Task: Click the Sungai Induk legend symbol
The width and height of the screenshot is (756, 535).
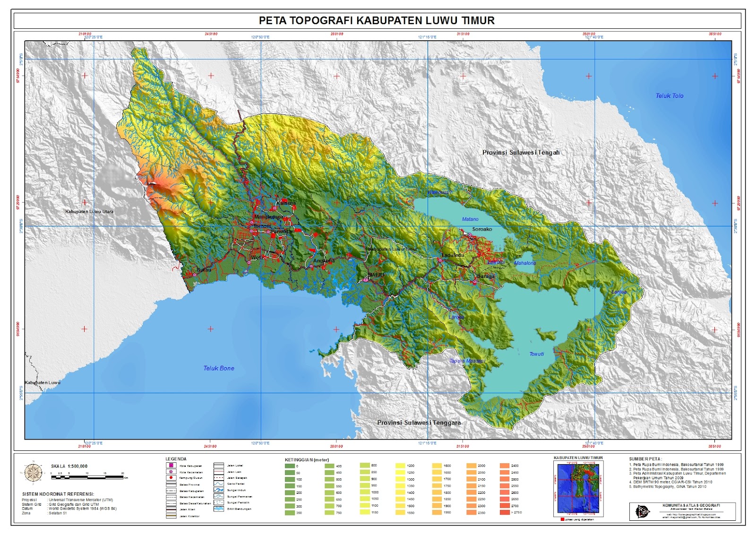Action: pyautogui.click(x=218, y=490)
